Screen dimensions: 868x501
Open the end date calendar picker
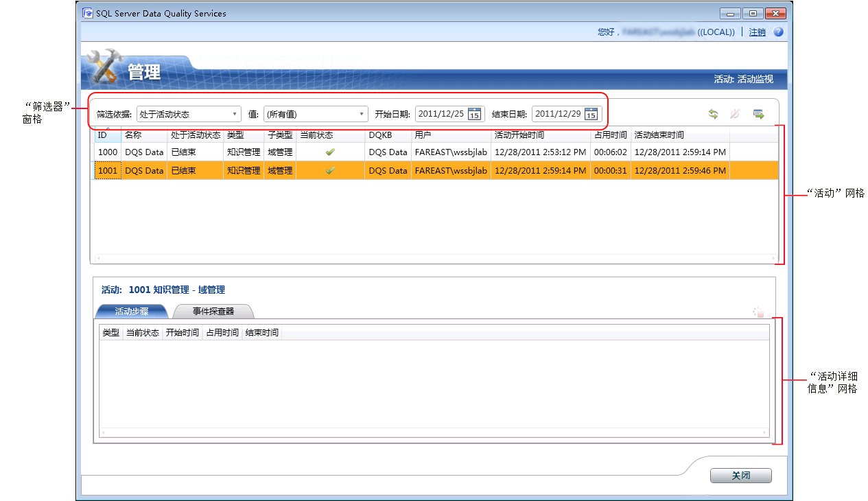pos(591,115)
